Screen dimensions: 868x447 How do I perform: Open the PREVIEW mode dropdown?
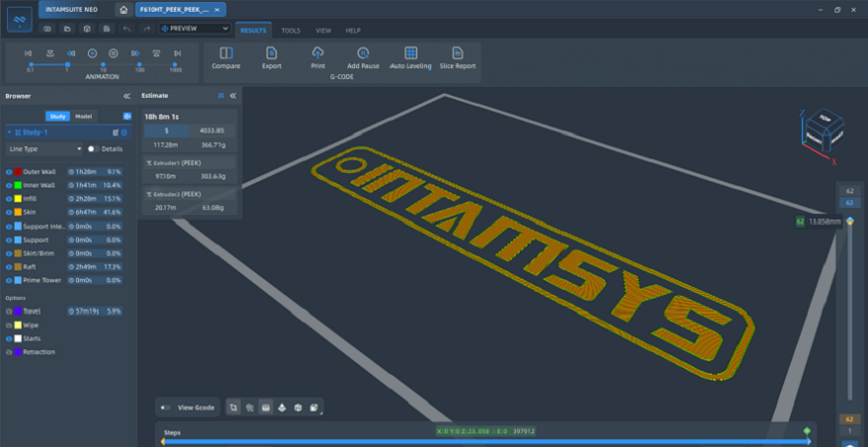(195, 29)
